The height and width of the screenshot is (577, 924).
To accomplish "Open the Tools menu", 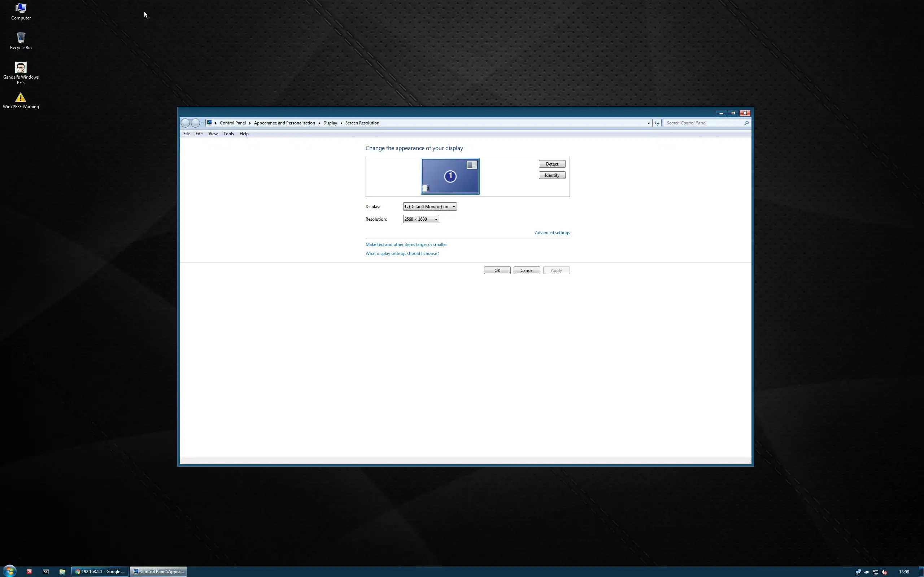I will (x=228, y=133).
